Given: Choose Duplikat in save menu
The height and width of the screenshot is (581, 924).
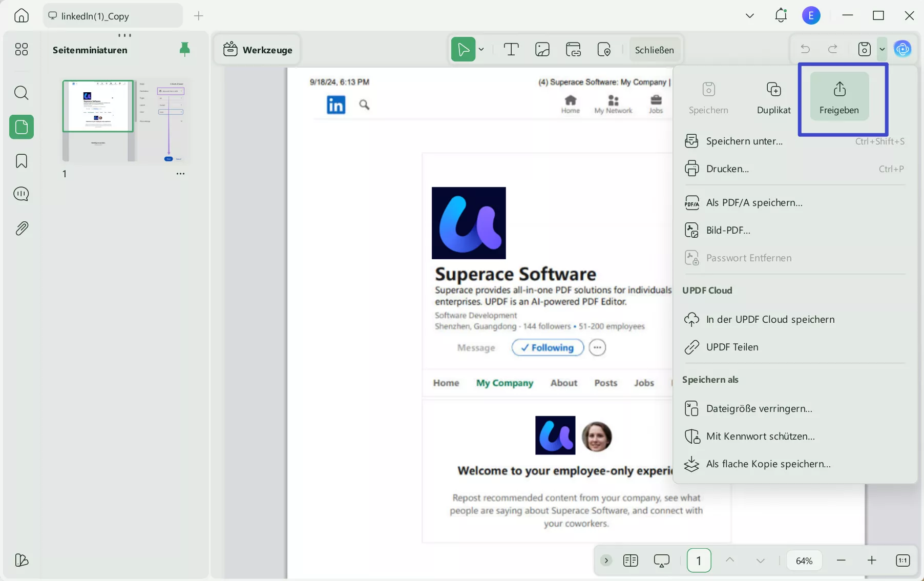Looking at the screenshot, I should click(x=773, y=97).
